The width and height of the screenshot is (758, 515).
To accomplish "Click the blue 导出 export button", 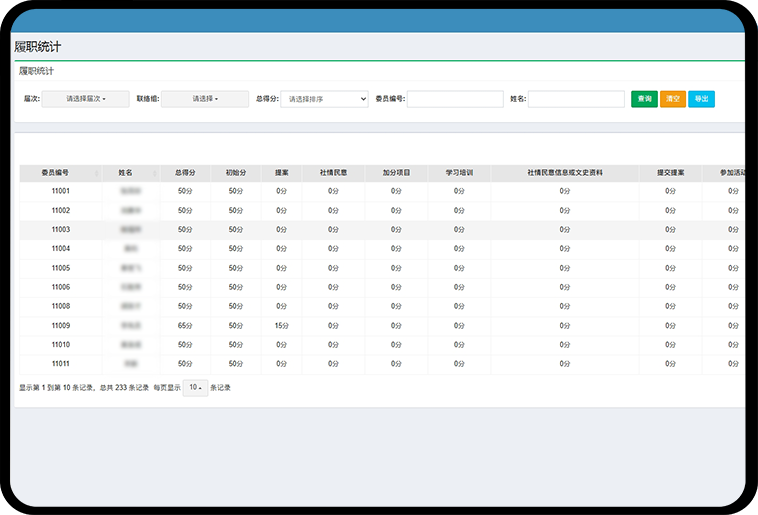I will tap(701, 99).
